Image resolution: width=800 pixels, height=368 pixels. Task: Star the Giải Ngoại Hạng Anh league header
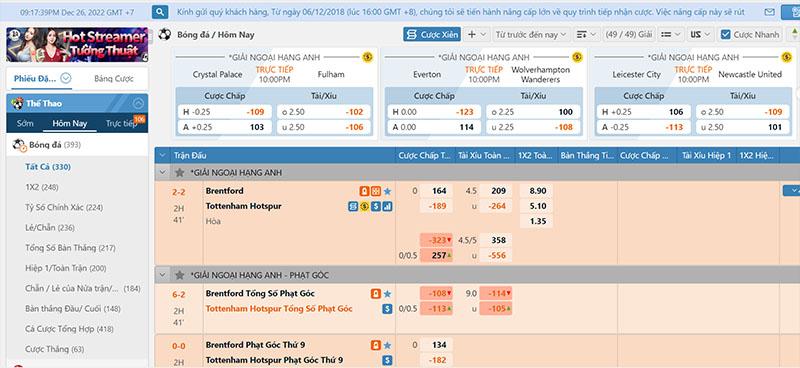click(x=180, y=173)
